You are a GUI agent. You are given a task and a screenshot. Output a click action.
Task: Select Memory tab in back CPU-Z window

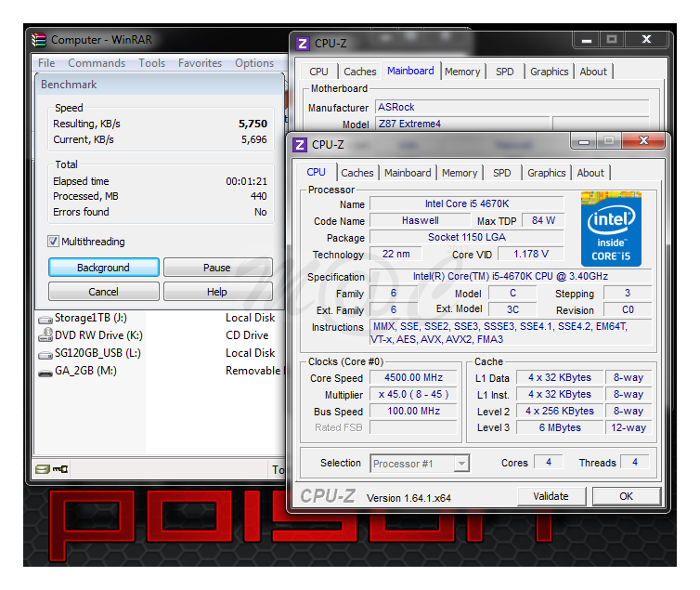462,72
